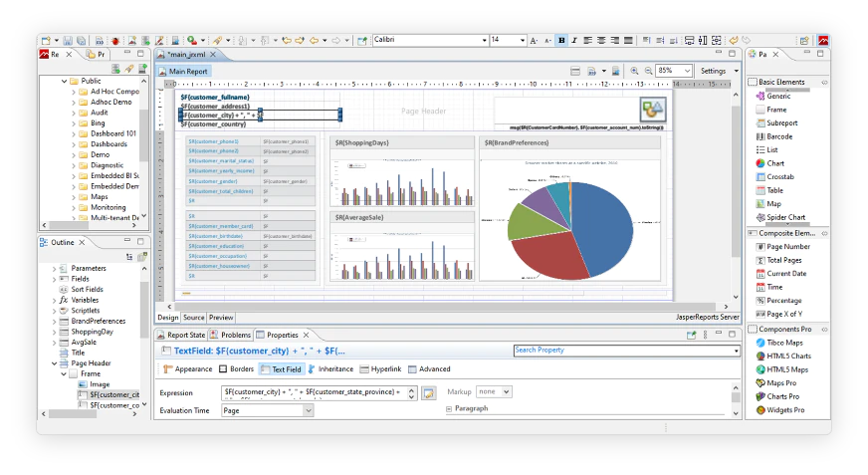
Task: Toggle italic formatting in toolbar
Action: 574,40
